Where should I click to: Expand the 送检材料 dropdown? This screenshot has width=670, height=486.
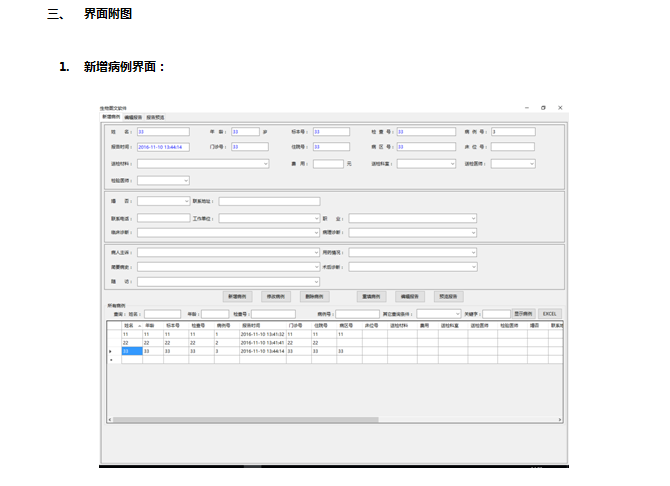click(203, 163)
